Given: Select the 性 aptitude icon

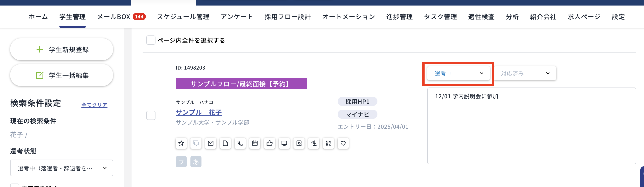Looking at the screenshot, I should click(x=313, y=143).
